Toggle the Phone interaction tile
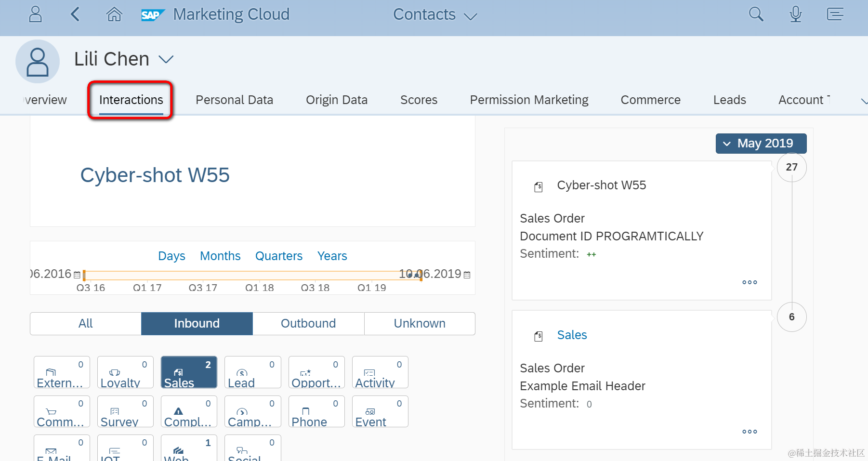Image resolution: width=868 pixels, height=461 pixels. pos(316,411)
